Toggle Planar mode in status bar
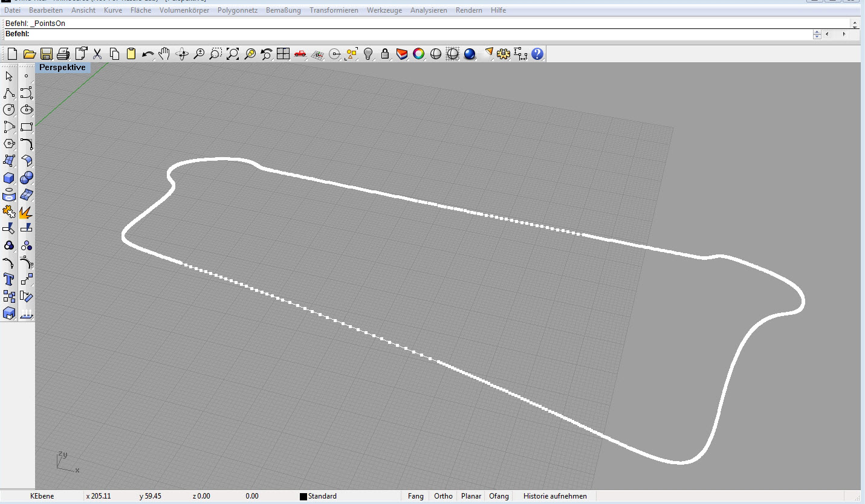The height and width of the screenshot is (504, 865). click(471, 496)
